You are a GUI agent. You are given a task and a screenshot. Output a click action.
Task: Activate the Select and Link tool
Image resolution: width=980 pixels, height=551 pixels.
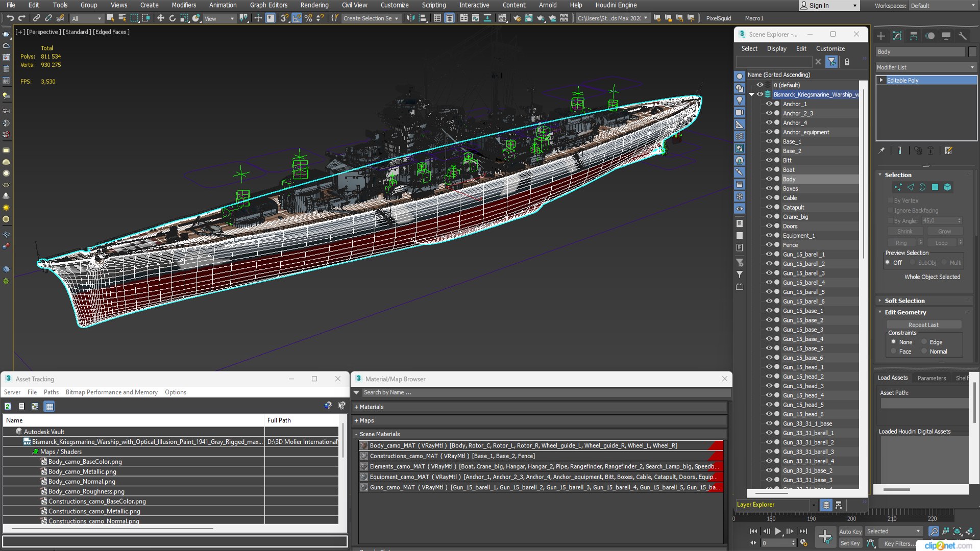(36, 18)
